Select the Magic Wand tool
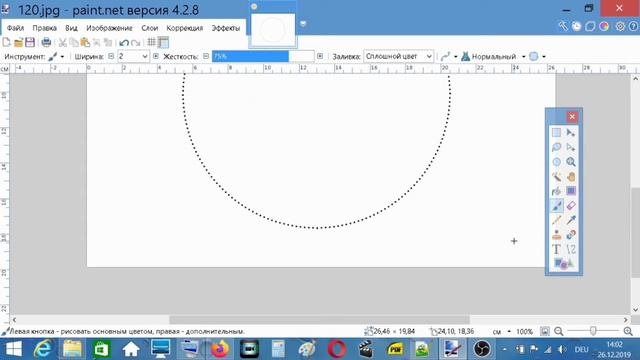This screenshot has width=640, height=360. [556, 176]
